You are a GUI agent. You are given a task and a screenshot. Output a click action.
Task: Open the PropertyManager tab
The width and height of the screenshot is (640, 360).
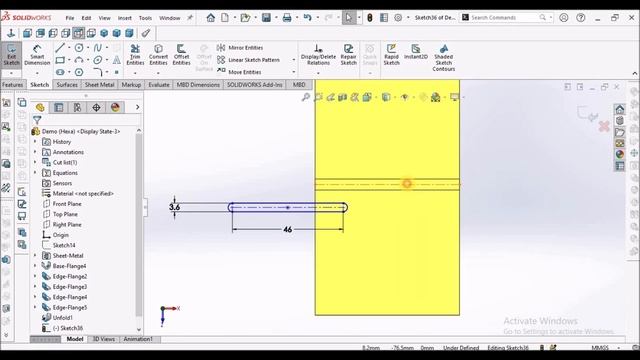[59, 107]
